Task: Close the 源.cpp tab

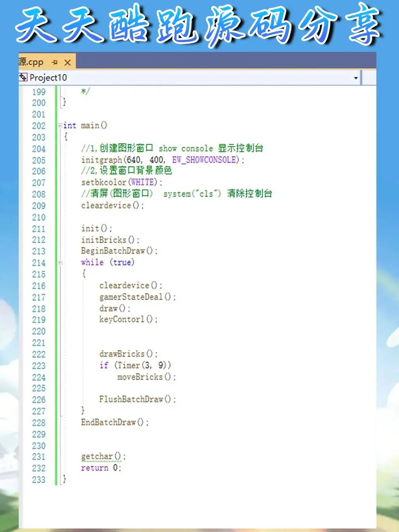Action: click(67, 62)
